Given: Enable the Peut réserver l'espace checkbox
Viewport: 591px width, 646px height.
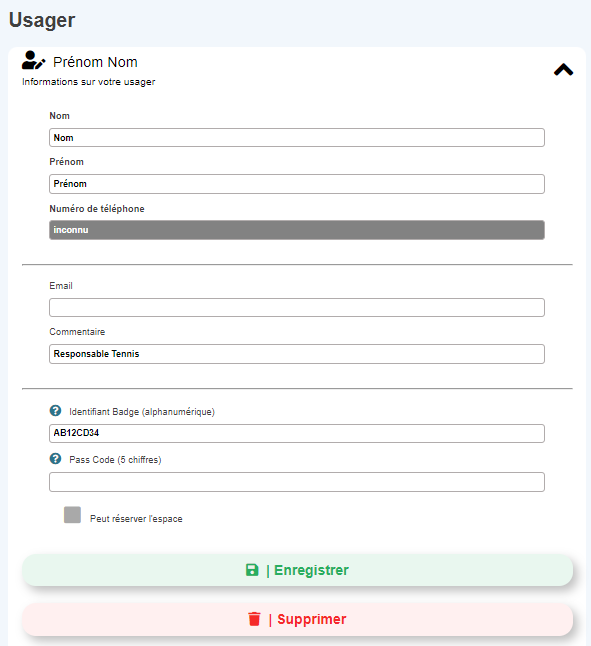Looking at the screenshot, I should pos(72,515).
